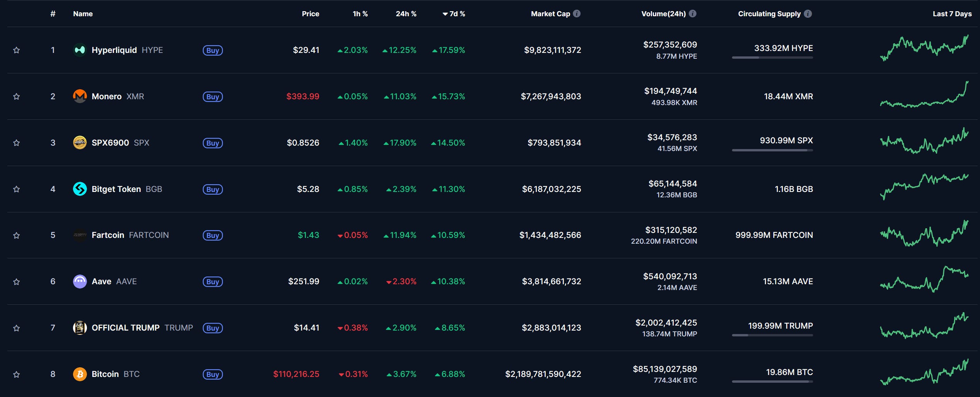
Task: Click Hyperliquid market cap $9,823,111,372
Action: point(552,50)
